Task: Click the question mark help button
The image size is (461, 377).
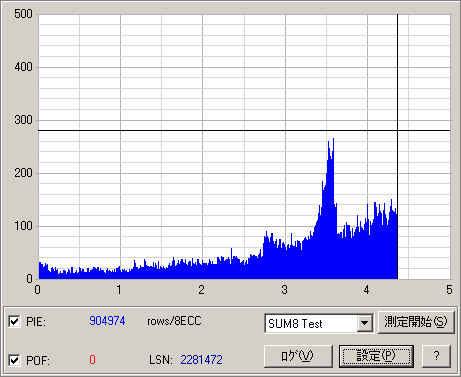Action: click(x=437, y=356)
